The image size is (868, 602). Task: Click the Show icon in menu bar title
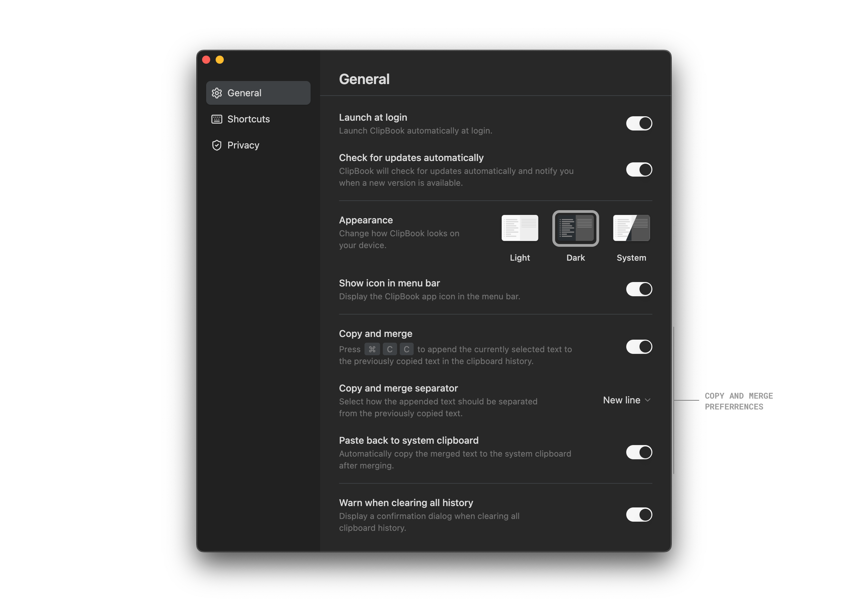(x=389, y=283)
